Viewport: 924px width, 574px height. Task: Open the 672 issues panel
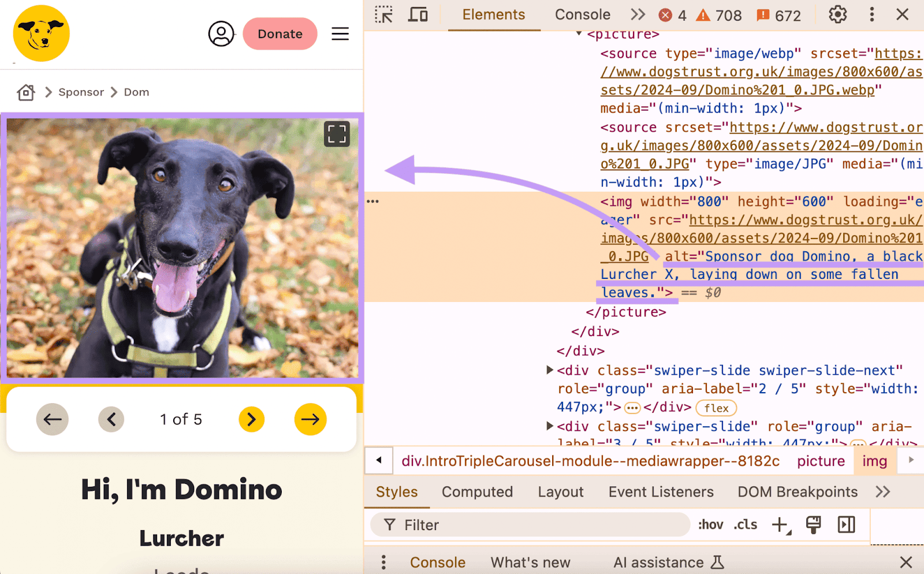pyautogui.click(x=777, y=14)
